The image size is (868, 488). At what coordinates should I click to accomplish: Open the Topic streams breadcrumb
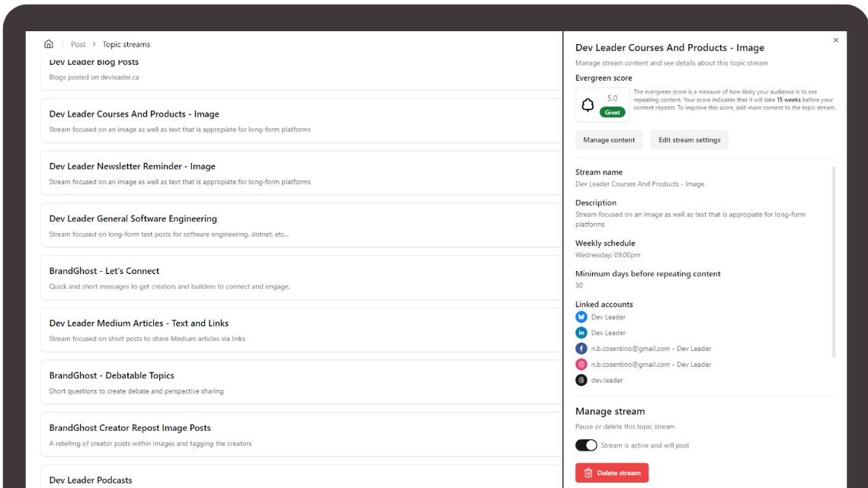click(127, 44)
